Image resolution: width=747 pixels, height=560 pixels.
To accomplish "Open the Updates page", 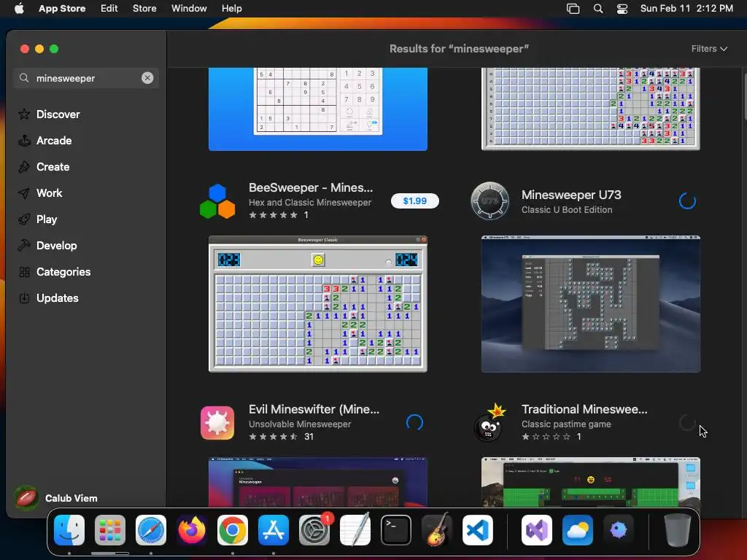I will [57, 297].
